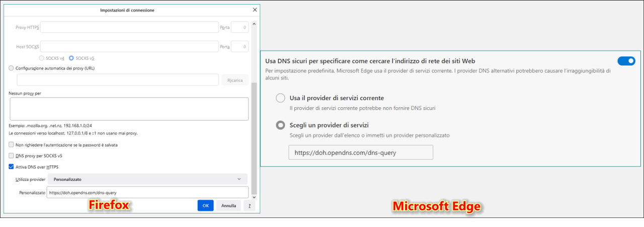Close the Impostazioni di connessione dialog
Viewport: 644px width, 227px height.
pos(255,10)
